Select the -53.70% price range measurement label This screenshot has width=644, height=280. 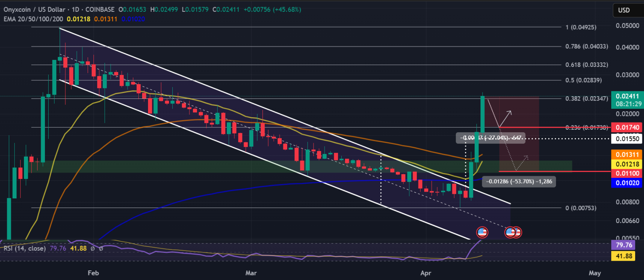519,182
